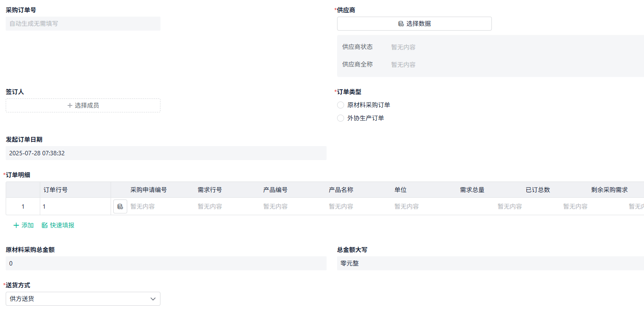Click the 供应商全称 暂无内容 value area
This screenshot has width=644, height=318.
[x=403, y=64]
